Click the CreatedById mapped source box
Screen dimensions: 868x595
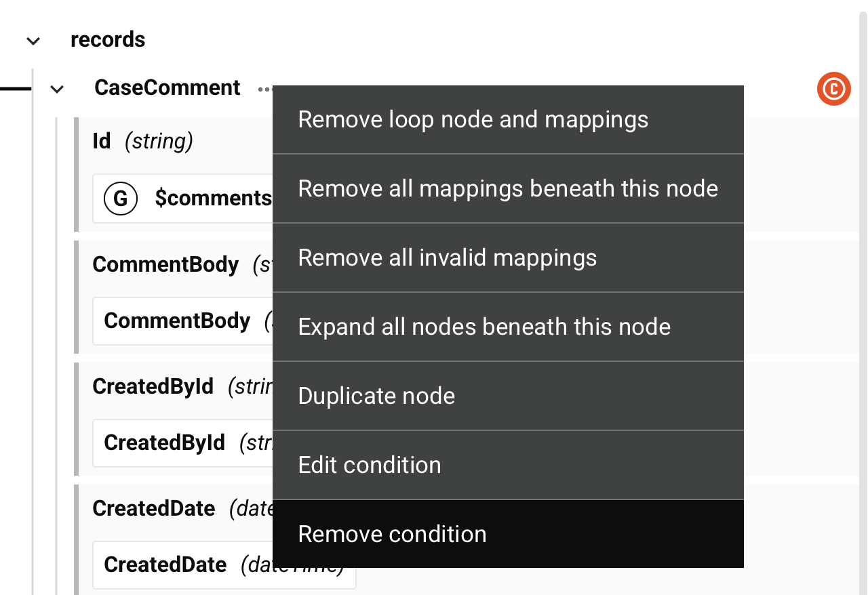183,443
